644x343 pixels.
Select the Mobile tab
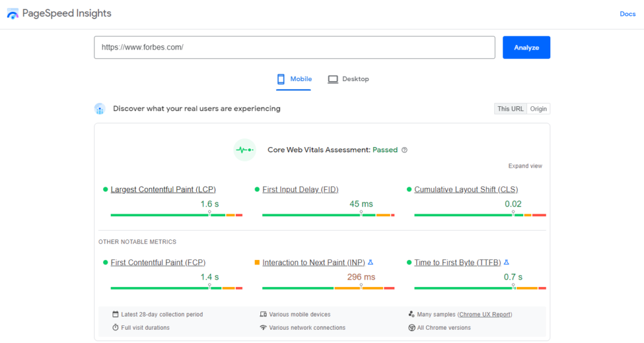tap(294, 79)
